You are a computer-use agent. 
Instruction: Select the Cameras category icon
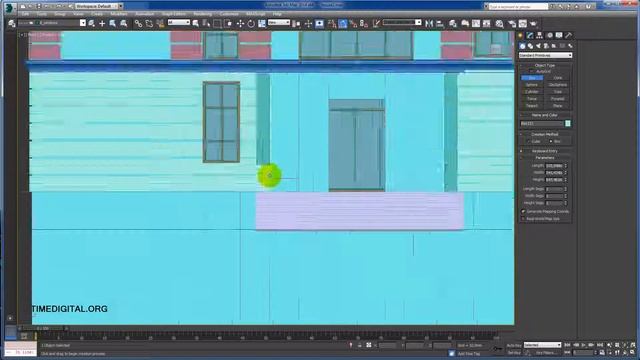[546, 46]
